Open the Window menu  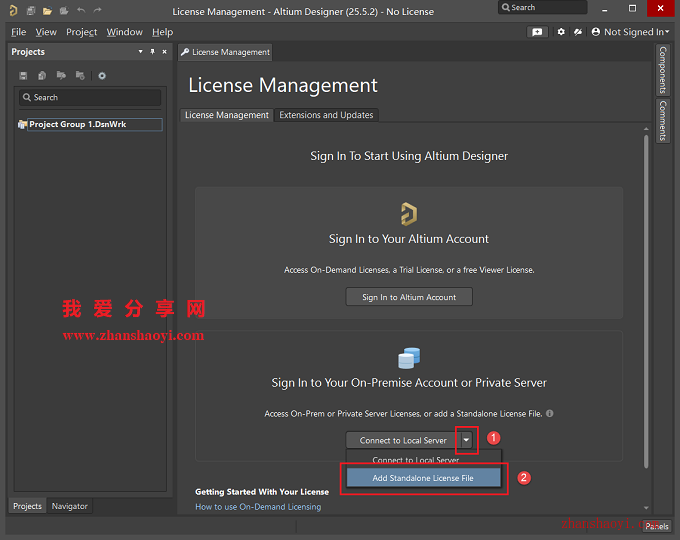pyautogui.click(x=124, y=32)
